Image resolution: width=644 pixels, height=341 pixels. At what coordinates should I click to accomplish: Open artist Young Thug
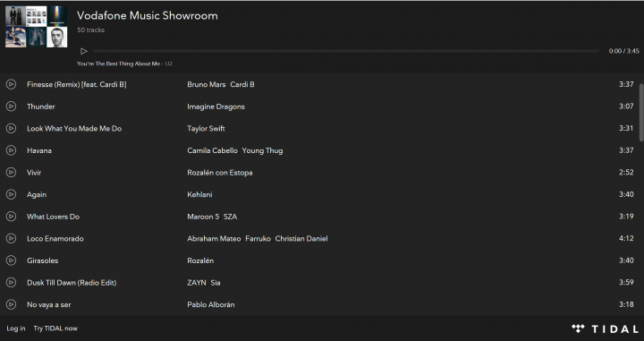tap(262, 150)
